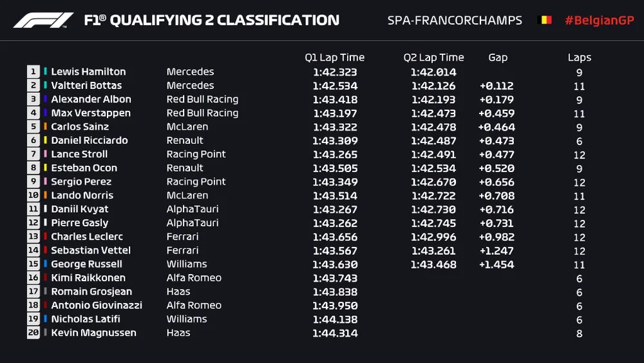Click Ferrari red color bar beside Leclerc
The image size is (644, 363).
pyautogui.click(x=45, y=237)
